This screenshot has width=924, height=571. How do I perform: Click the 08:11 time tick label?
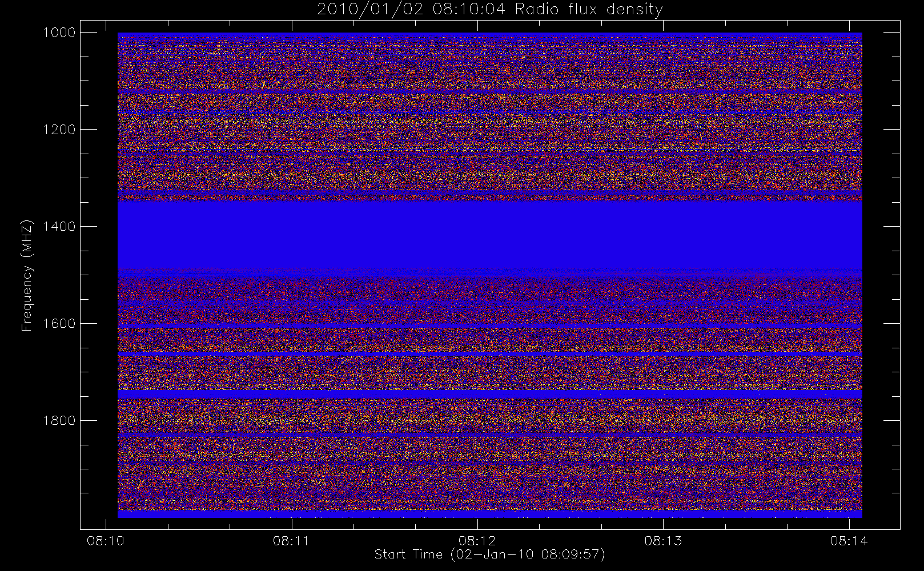pos(291,541)
